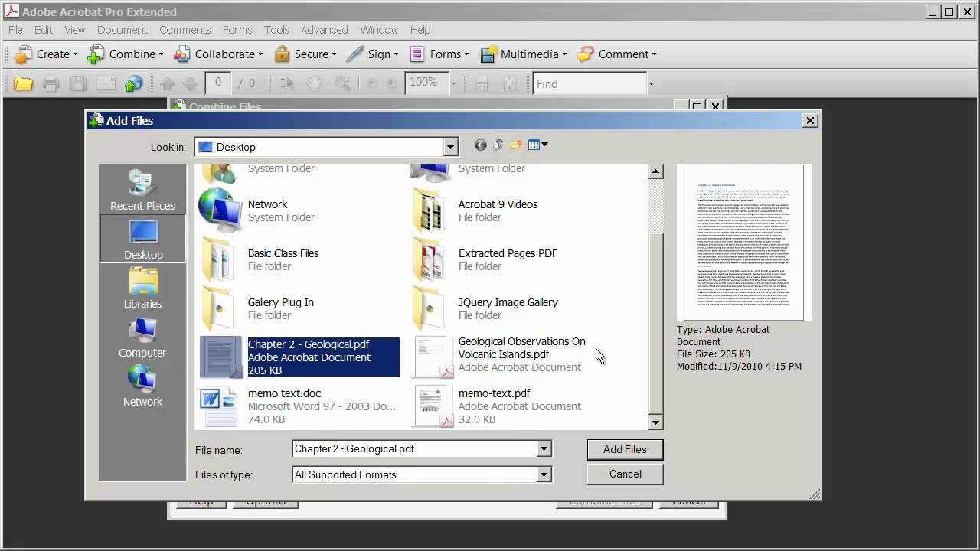The height and width of the screenshot is (551, 980).
Task: Open the View Menu icon in Add Files
Action: pos(538,145)
